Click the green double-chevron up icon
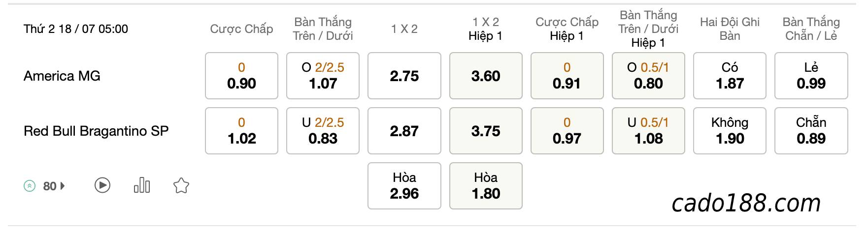 click(30, 186)
